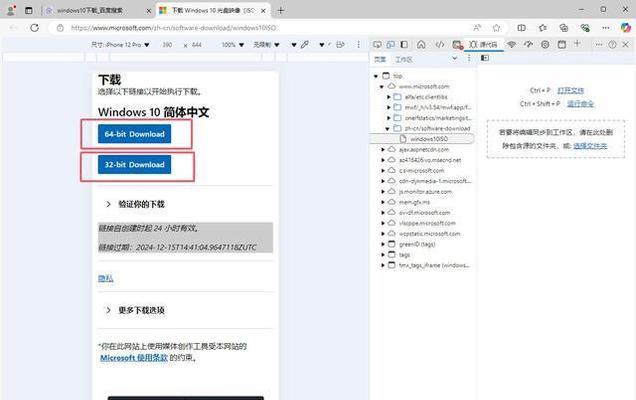
Task: Click the device height field 844
Action: pos(197,45)
